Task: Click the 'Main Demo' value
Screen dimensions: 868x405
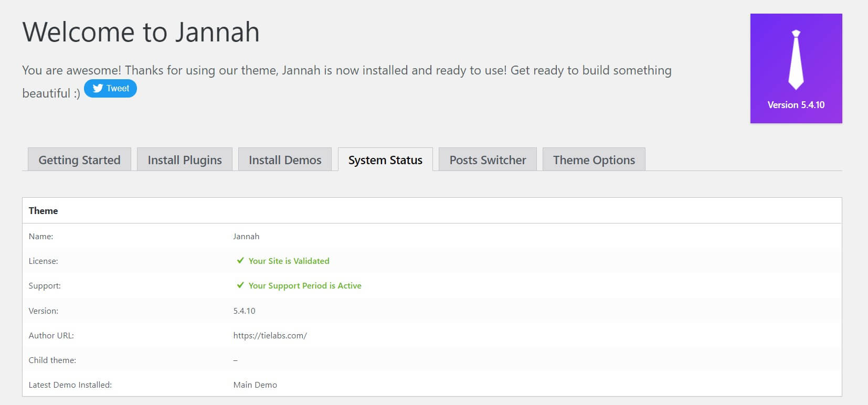Action: (x=255, y=385)
